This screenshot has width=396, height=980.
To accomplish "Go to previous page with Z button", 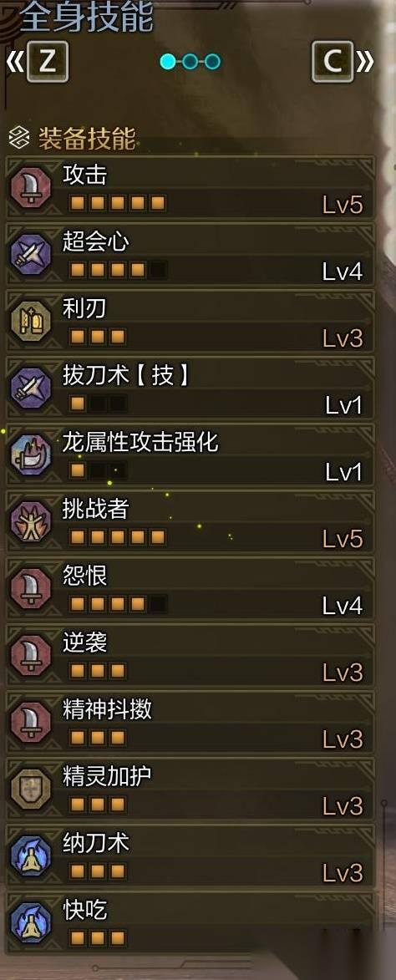I will (x=46, y=62).
